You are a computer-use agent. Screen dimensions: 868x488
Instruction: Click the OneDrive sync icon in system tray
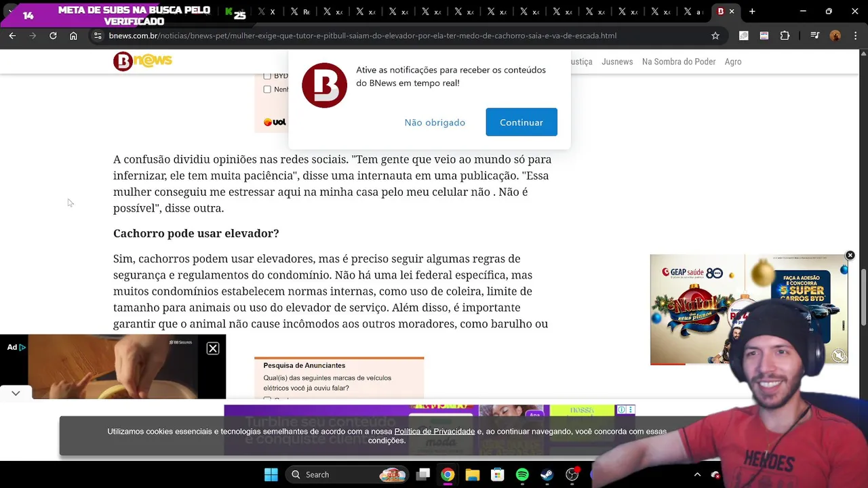pos(715,475)
